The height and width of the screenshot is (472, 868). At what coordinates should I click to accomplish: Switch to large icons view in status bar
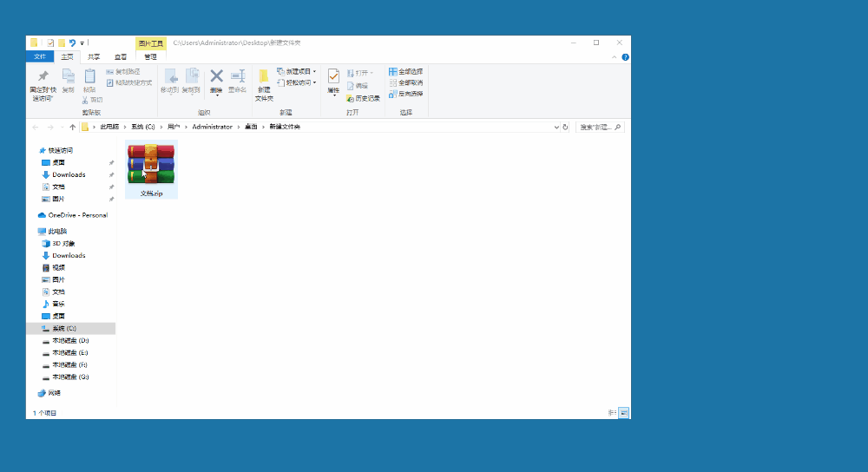pos(623,413)
